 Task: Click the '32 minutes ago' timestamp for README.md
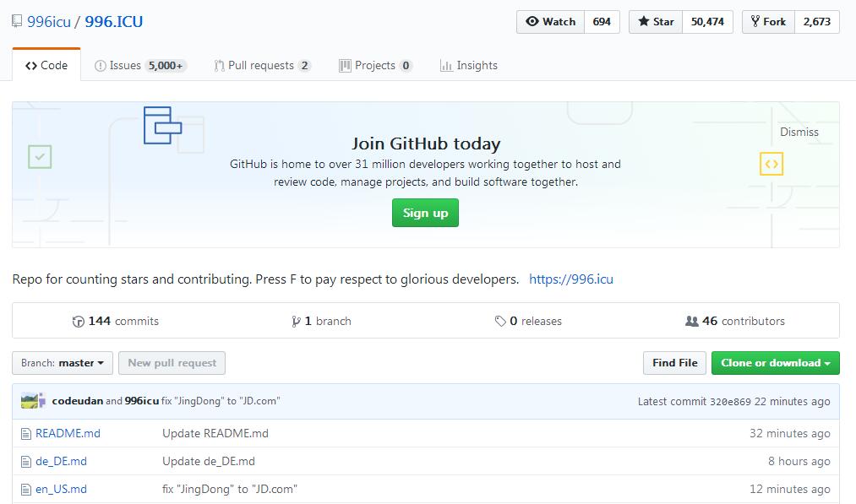(789, 433)
